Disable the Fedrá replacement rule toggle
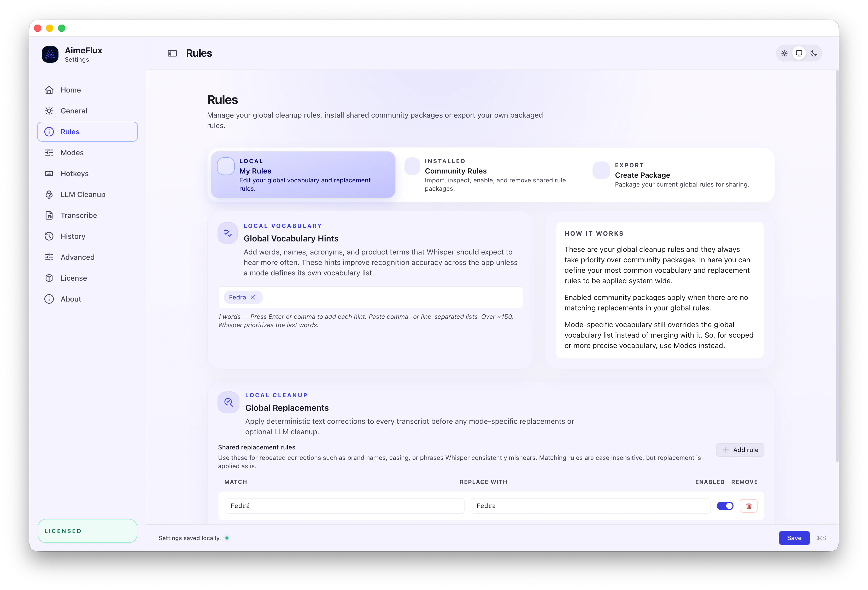Image resolution: width=868 pixels, height=590 pixels. tap(725, 506)
